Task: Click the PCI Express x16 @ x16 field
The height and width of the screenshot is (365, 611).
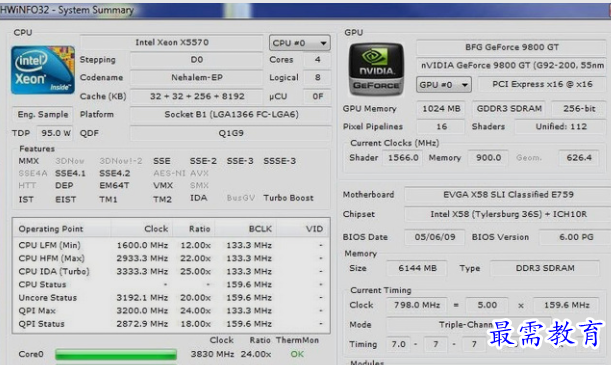Action: tap(542, 84)
